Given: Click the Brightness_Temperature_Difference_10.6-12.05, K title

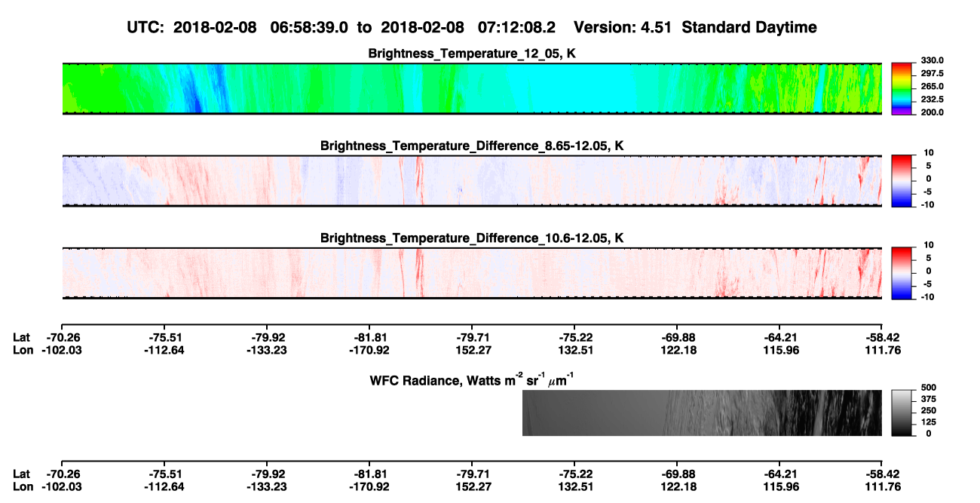Looking at the screenshot, I should 472,238.
